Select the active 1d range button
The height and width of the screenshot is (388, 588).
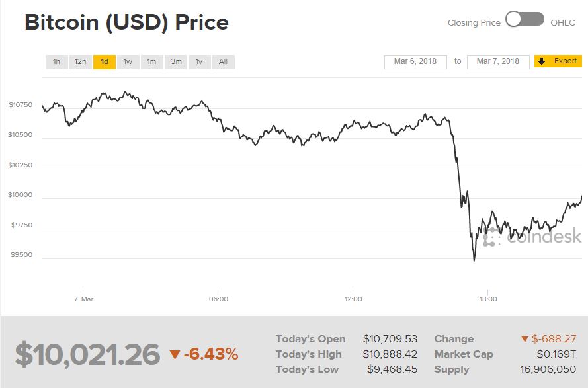(x=105, y=62)
